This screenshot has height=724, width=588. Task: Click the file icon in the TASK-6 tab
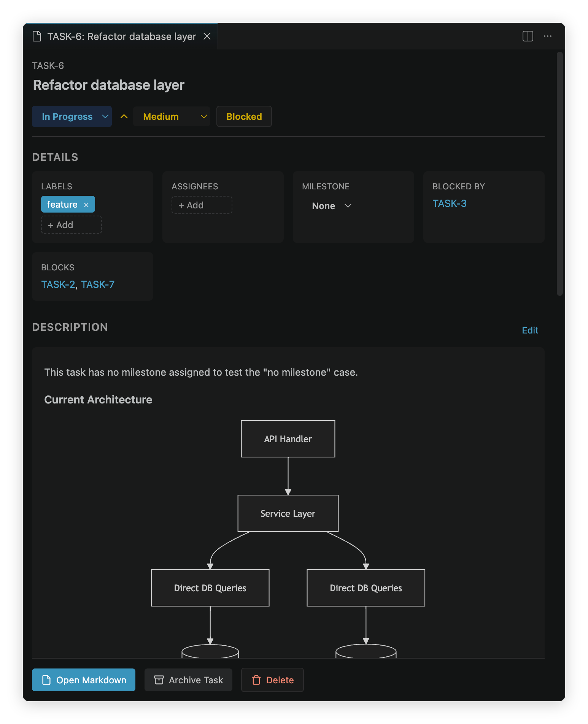37,36
